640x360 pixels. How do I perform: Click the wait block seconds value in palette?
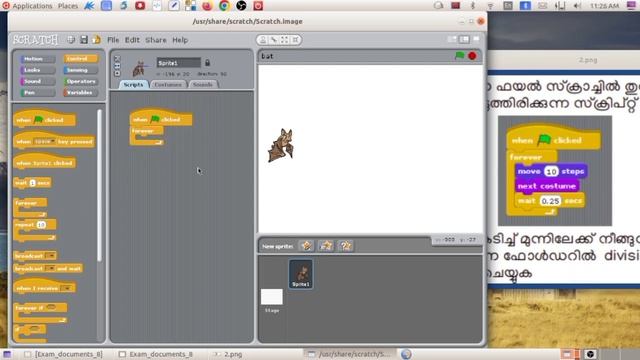(33, 183)
